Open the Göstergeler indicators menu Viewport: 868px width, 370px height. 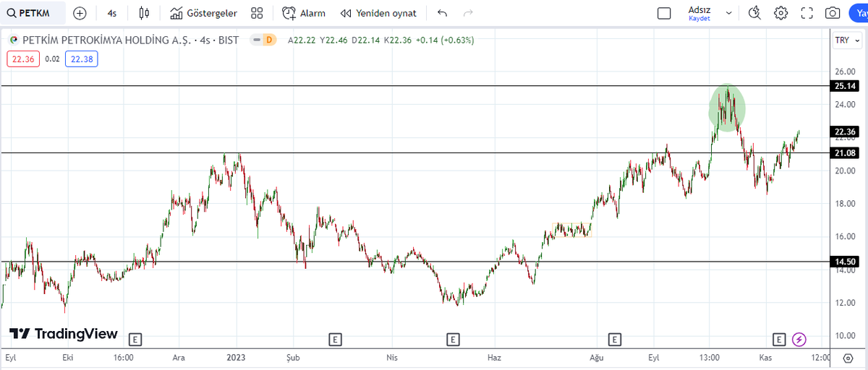[203, 13]
